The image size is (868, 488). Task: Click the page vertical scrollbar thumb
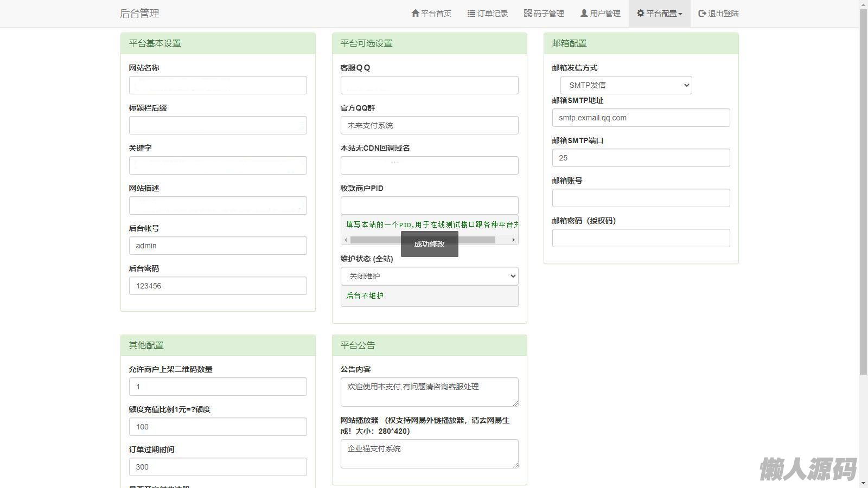click(x=863, y=190)
